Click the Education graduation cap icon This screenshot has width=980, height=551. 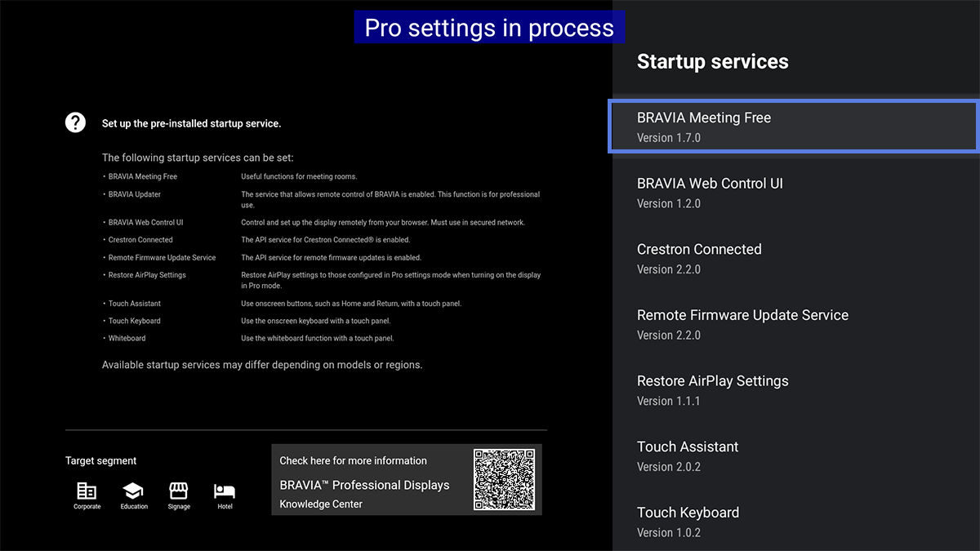coord(133,491)
